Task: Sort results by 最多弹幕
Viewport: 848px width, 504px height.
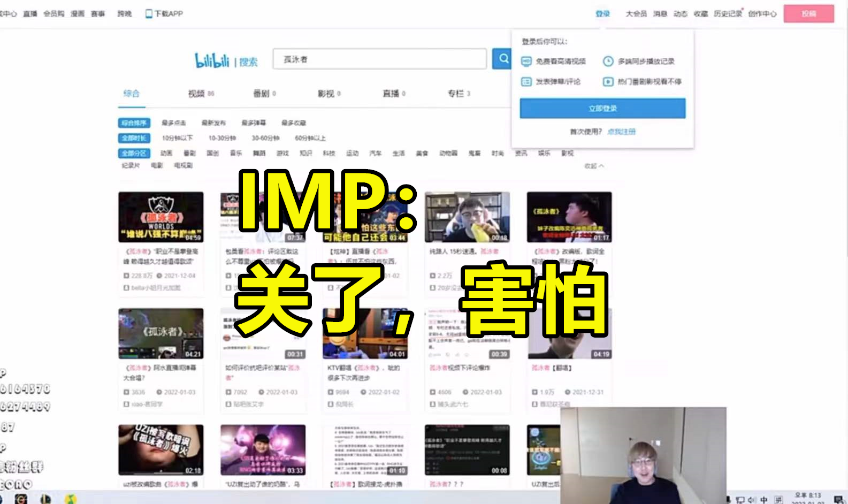Action: coord(254,123)
